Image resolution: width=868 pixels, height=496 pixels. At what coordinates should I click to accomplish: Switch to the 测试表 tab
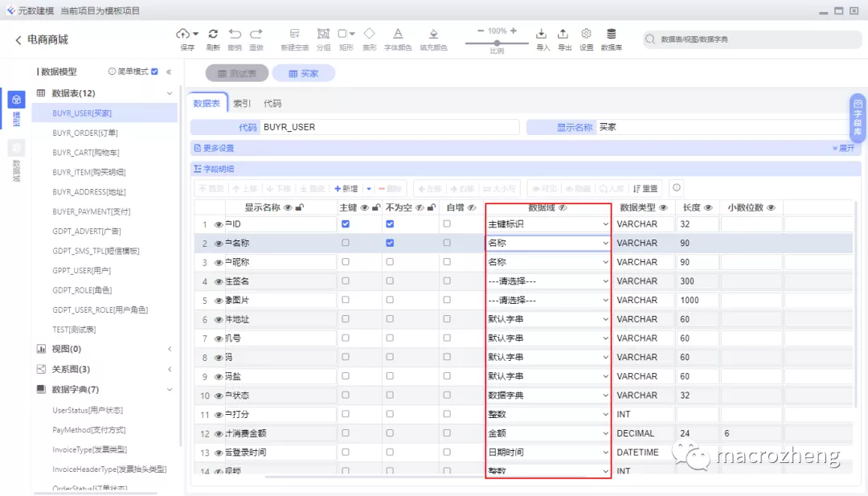click(236, 73)
